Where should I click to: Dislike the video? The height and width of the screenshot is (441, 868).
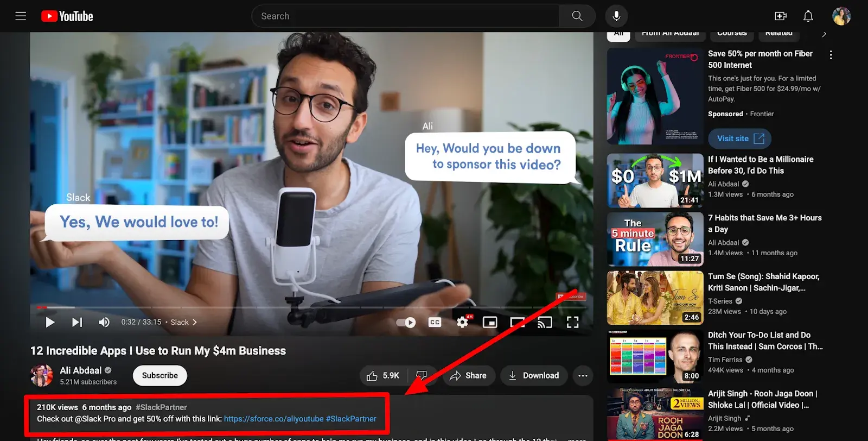[422, 375]
